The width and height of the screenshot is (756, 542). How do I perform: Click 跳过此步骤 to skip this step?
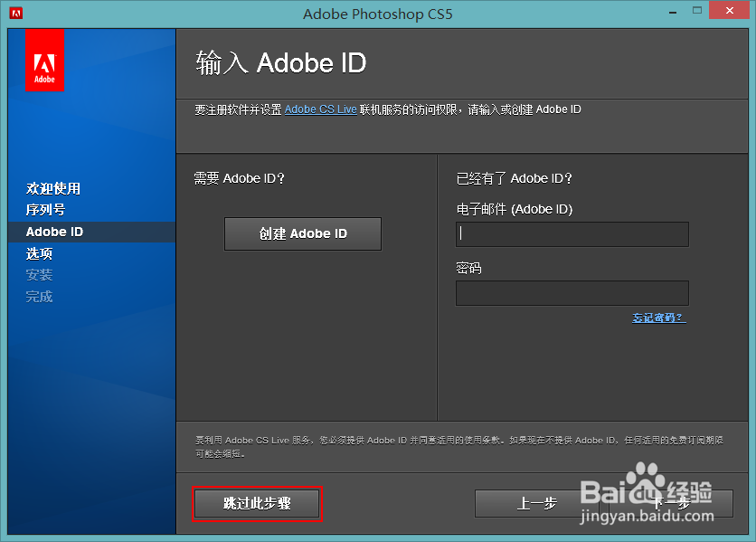pyautogui.click(x=257, y=503)
